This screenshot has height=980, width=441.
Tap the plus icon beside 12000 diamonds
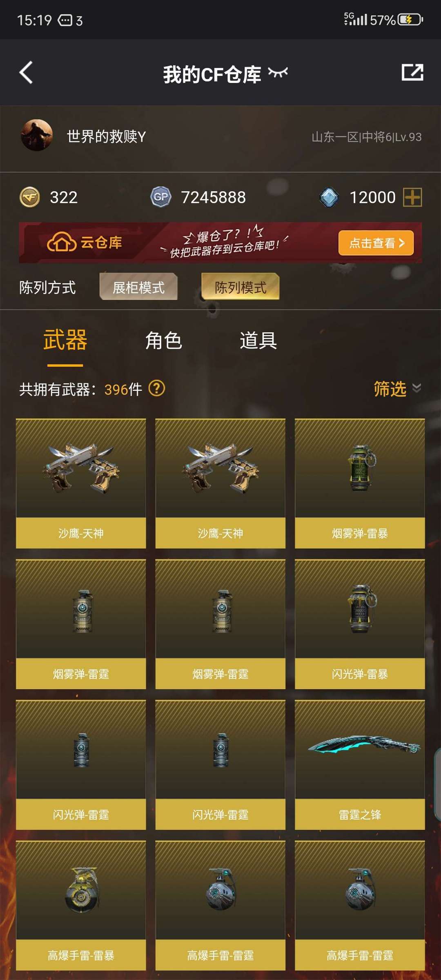412,197
